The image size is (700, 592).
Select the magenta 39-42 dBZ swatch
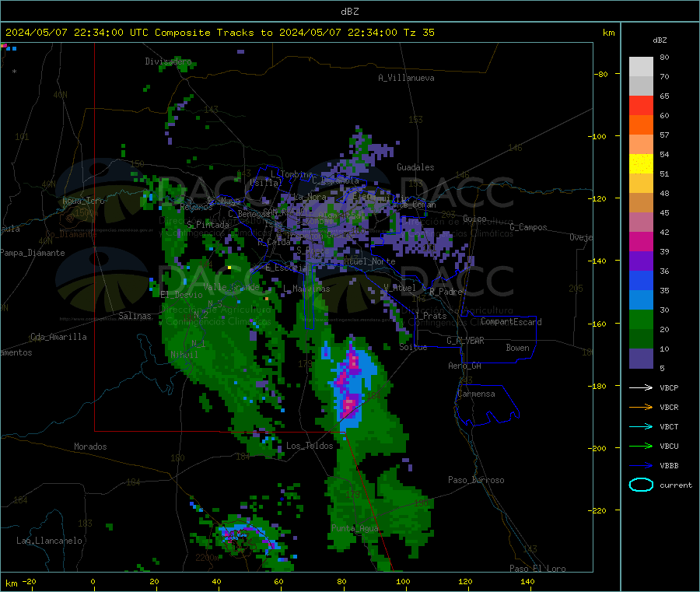click(x=641, y=241)
